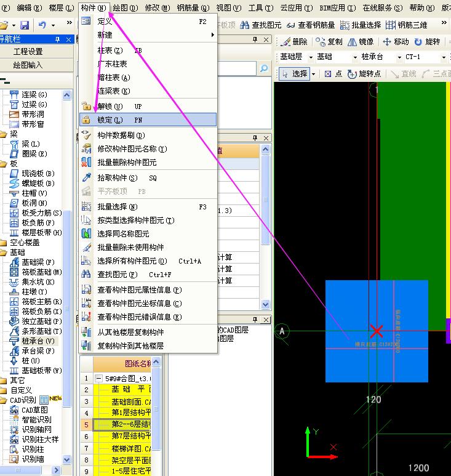The height and width of the screenshot is (476, 451).
Task: Choose 构件数据刷(D) menu entry
Action: click(148, 135)
